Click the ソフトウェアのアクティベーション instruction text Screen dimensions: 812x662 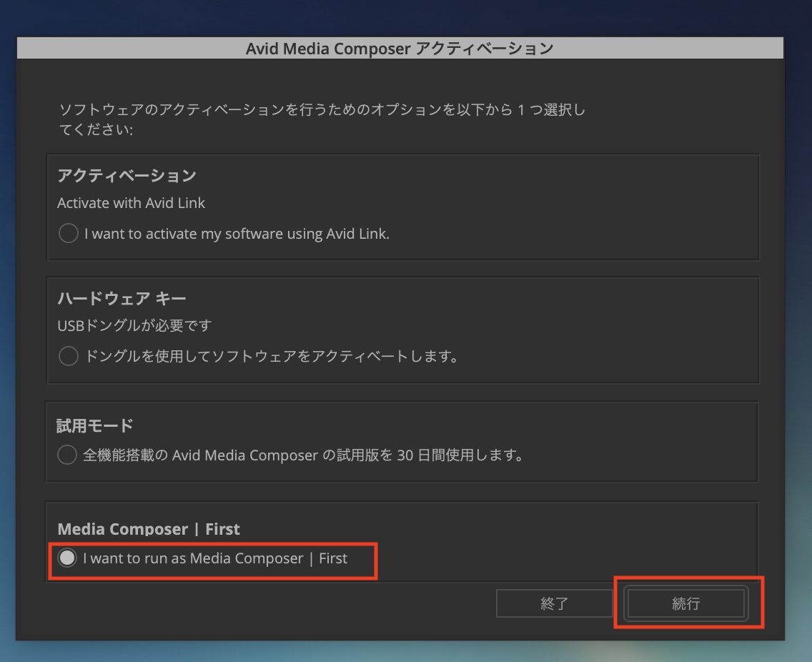click(322, 119)
